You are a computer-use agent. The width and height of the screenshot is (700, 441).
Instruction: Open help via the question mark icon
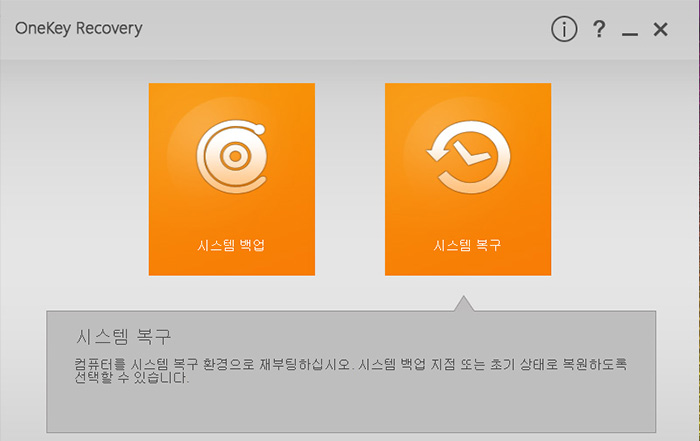[599, 29]
